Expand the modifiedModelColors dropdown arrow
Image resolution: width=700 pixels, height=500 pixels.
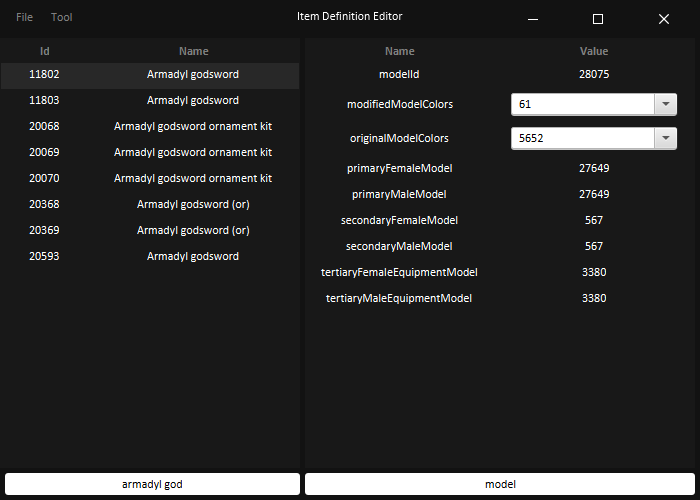666,104
